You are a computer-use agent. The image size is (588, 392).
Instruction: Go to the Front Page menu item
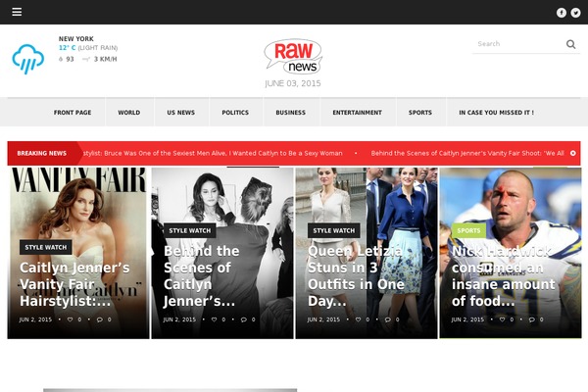point(73,113)
